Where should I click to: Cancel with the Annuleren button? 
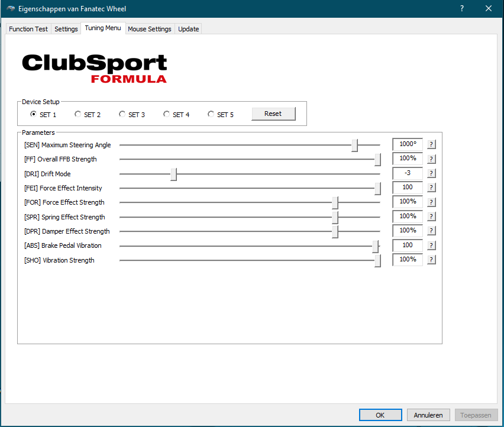click(428, 415)
